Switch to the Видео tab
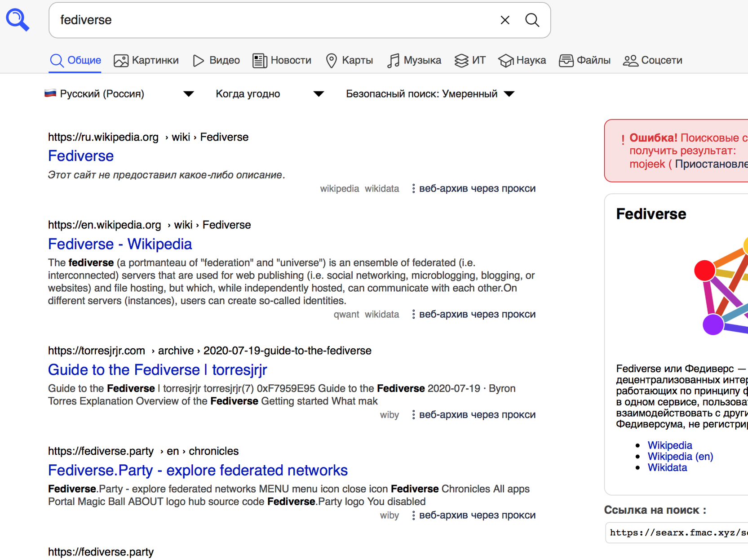 click(x=216, y=60)
